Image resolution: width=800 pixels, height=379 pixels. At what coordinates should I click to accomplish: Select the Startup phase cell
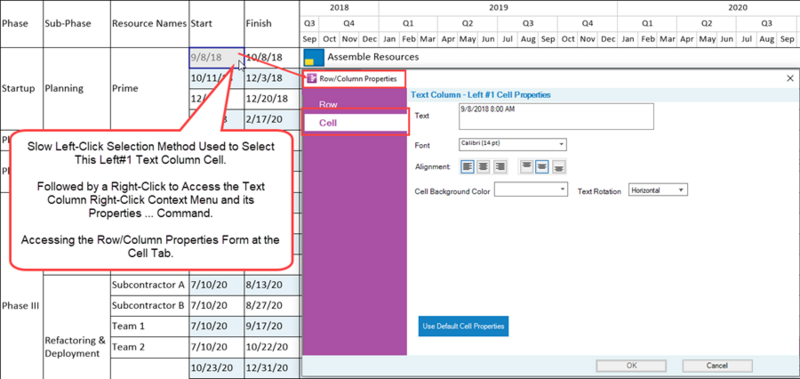tap(22, 88)
